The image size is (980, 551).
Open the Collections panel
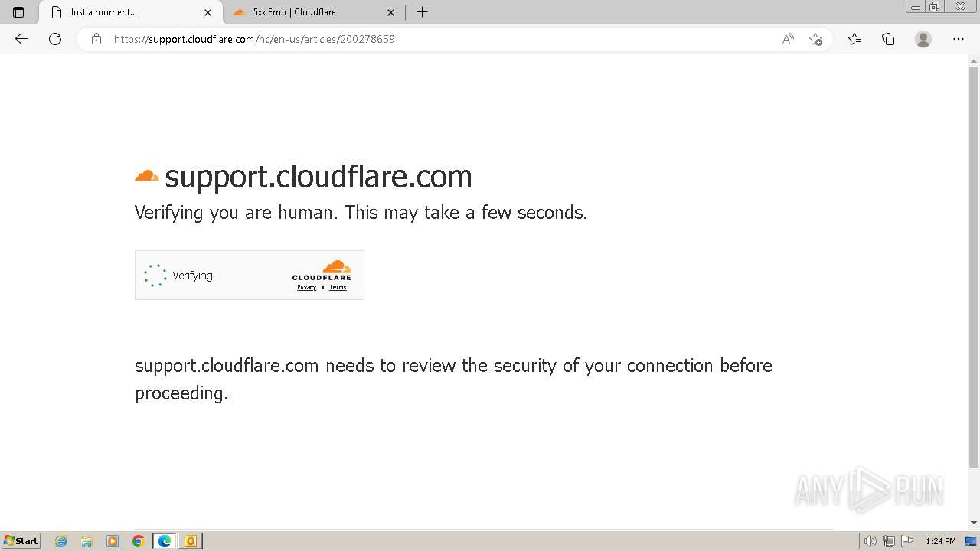coord(888,39)
